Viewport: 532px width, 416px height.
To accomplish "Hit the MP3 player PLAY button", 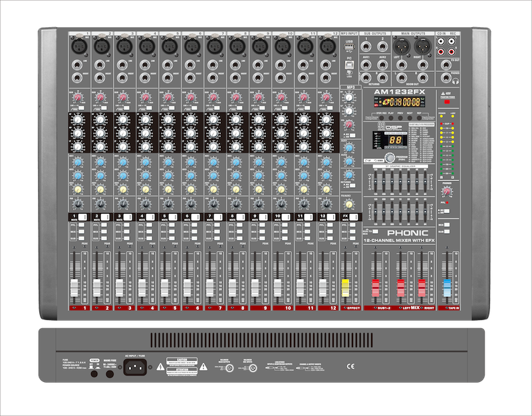I will (x=391, y=118).
